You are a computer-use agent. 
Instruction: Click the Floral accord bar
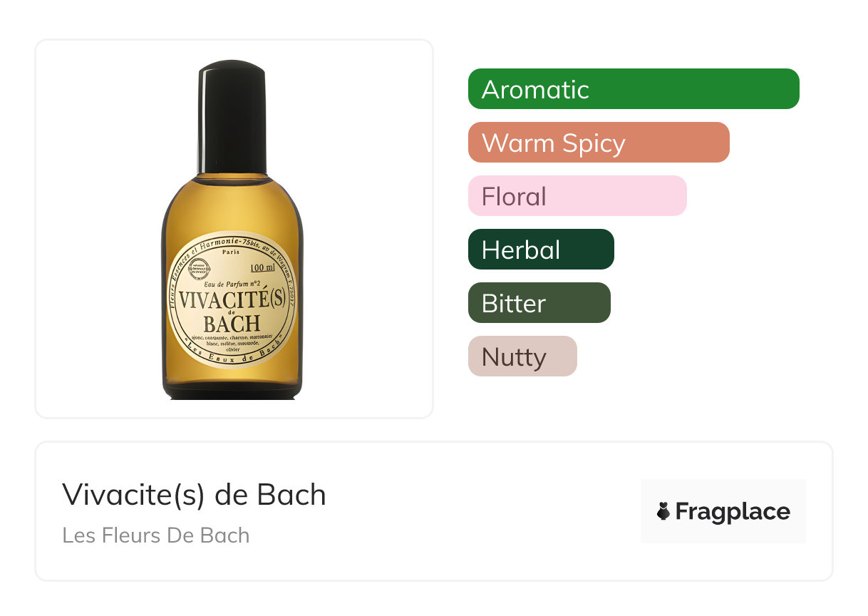(577, 196)
